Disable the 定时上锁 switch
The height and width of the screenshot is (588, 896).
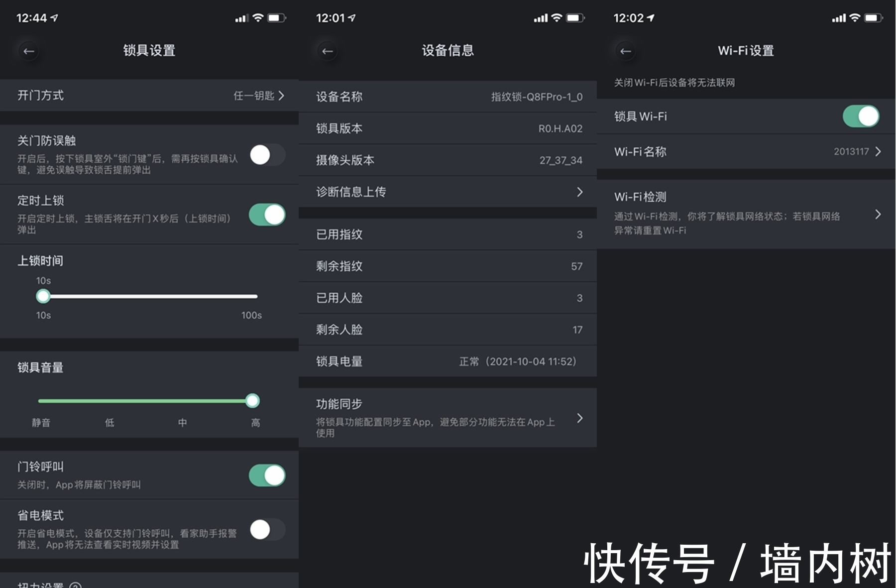click(x=267, y=215)
